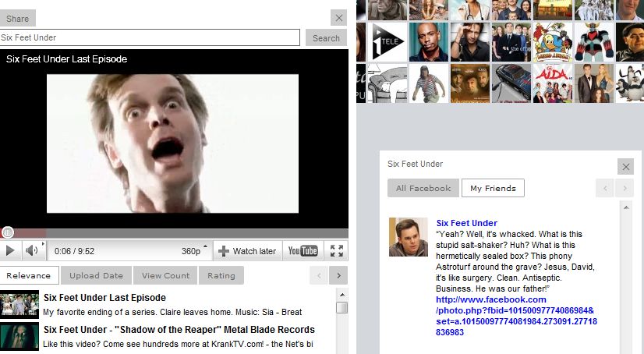Select the formal-dressed couple show tile

(x=594, y=83)
